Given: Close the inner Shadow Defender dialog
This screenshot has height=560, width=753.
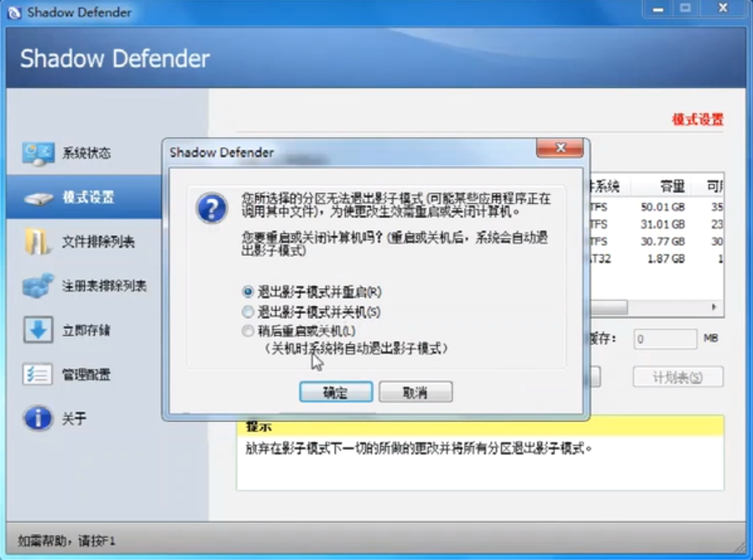Looking at the screenshot, I should tap(560, 148).
